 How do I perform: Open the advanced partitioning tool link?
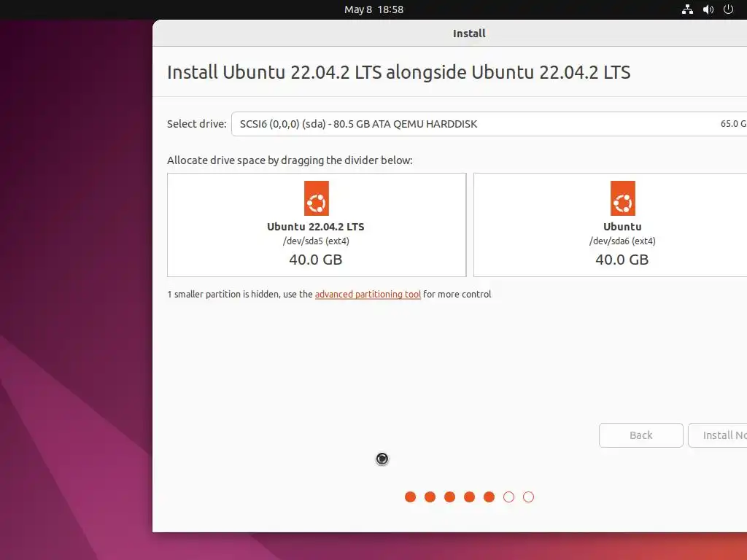368,295
